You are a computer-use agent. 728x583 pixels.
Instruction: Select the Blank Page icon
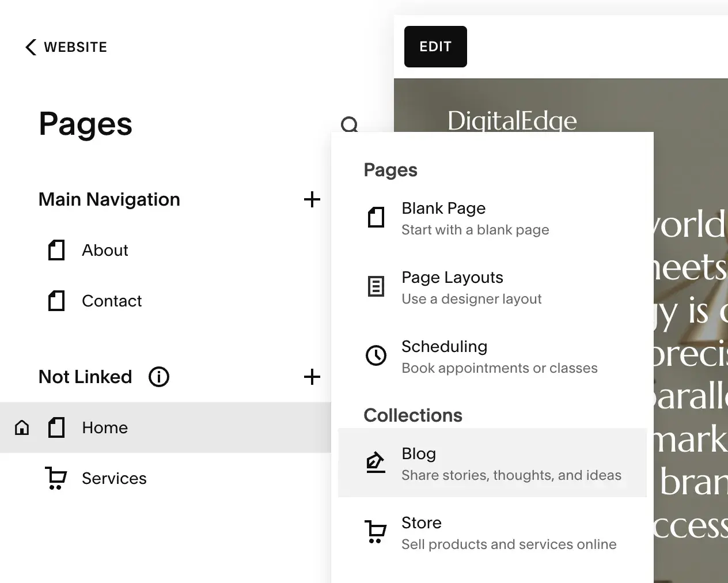(x=376, y=217)
